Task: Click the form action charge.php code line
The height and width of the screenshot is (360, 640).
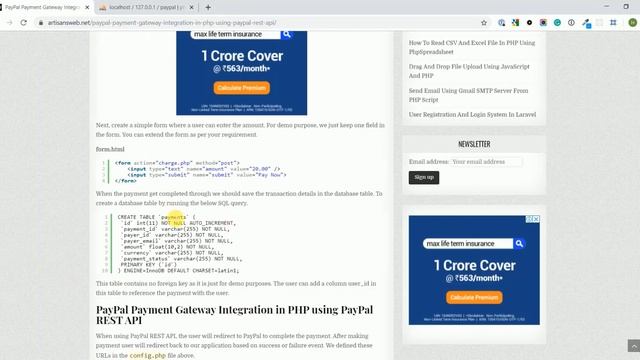Action: (x=177, y=163)
